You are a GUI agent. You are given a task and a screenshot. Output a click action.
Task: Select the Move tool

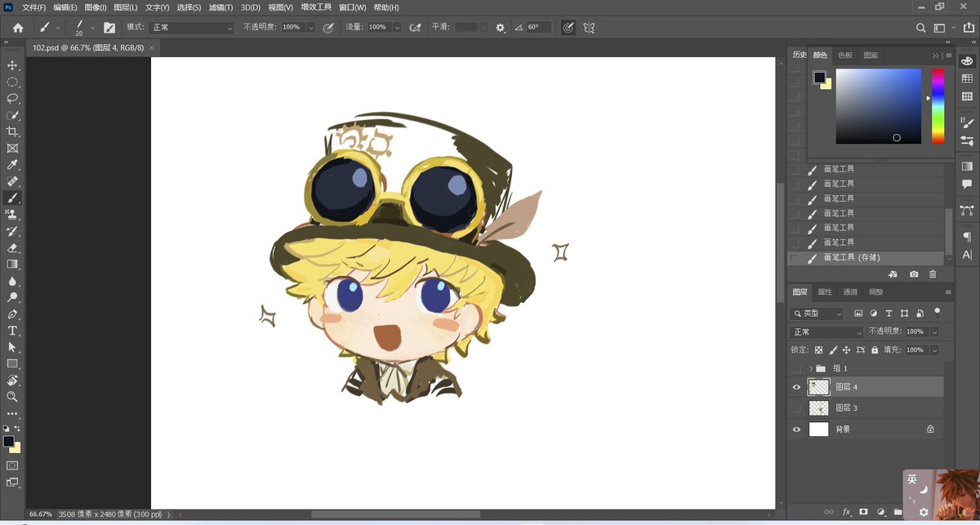point(12,65)
